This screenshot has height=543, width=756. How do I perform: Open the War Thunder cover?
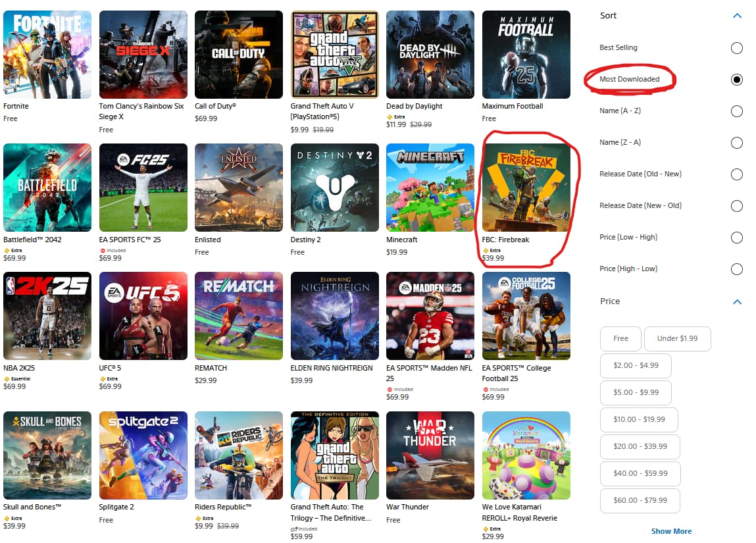click(x=430, y=455)
